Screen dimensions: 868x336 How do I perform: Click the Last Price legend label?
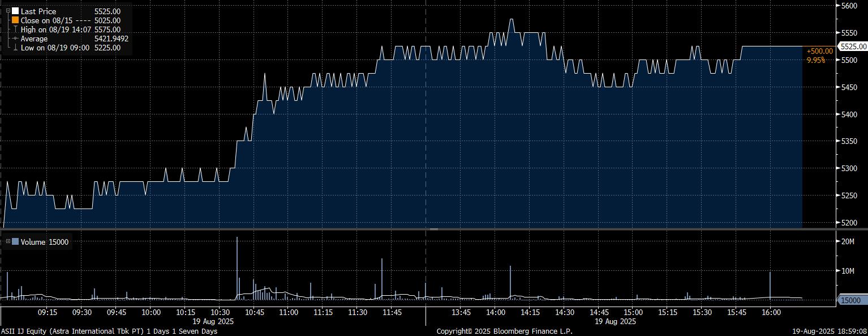(x=38, y=11)
